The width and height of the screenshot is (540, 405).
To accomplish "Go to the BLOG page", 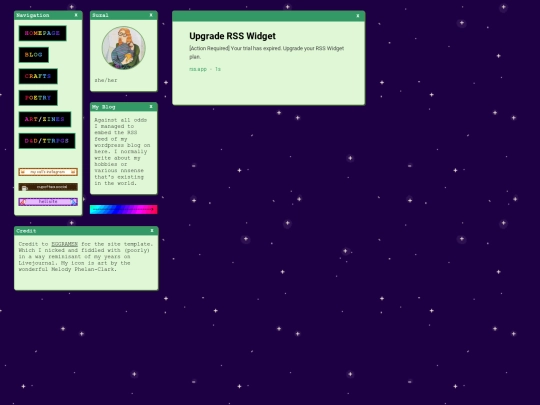I will tap(34, 55).
